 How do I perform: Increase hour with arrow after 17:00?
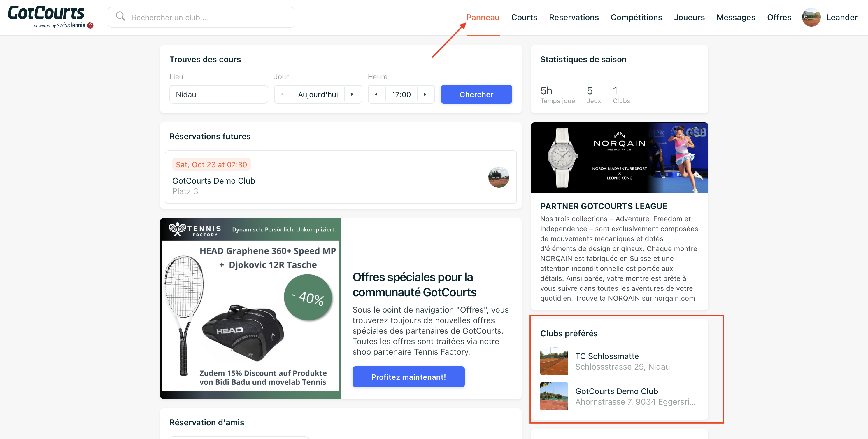point(425,94)
